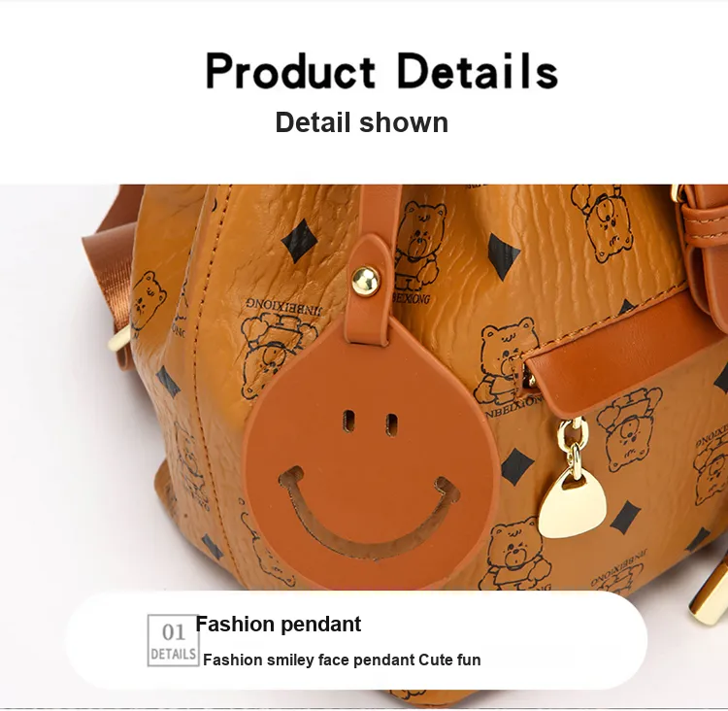Click the smiley pendant's right eye cutout
Screen dimensions: 728x711
(x=391, y=424)
